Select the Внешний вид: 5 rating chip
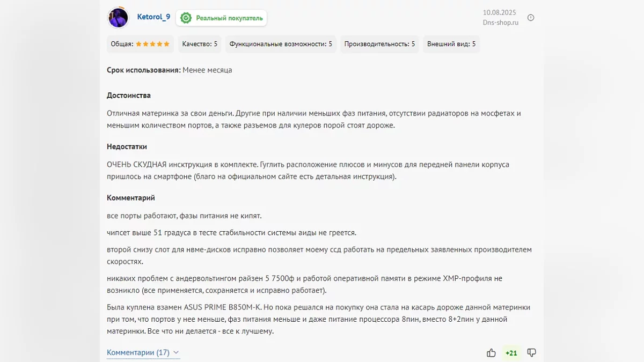The image size is (644, 362). [x=451, y=44]
